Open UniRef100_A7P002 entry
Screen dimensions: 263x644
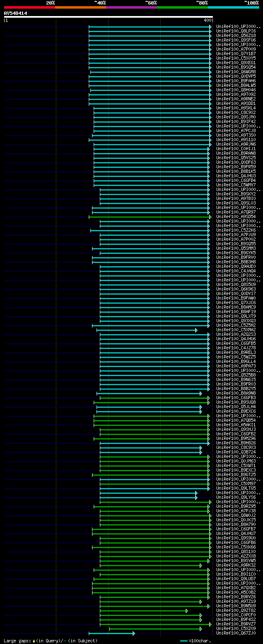coord(236,239)
